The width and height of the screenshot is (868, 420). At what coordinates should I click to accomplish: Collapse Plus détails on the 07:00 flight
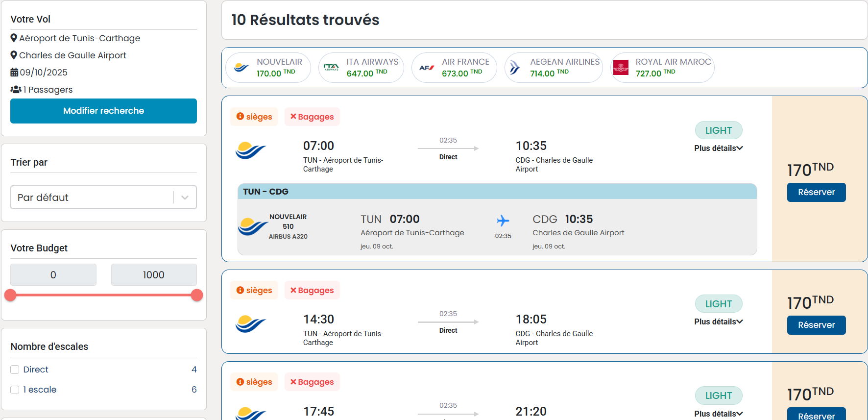pos(718,148)
